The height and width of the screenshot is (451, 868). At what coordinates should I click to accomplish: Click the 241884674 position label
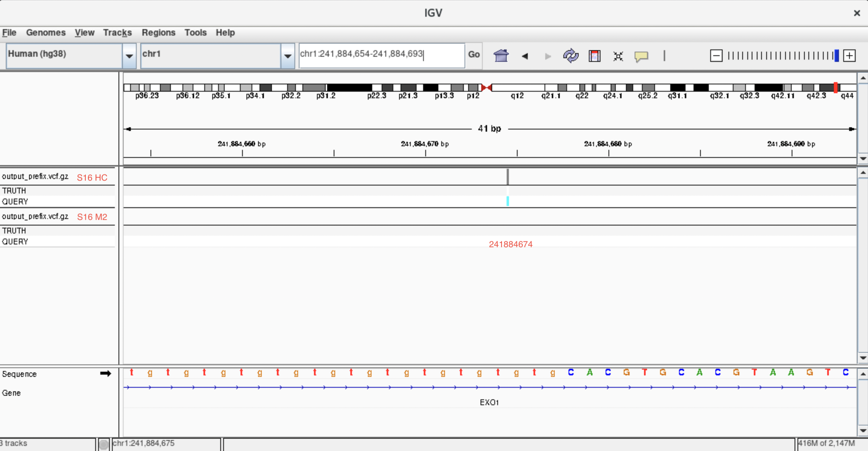(511, 244)
